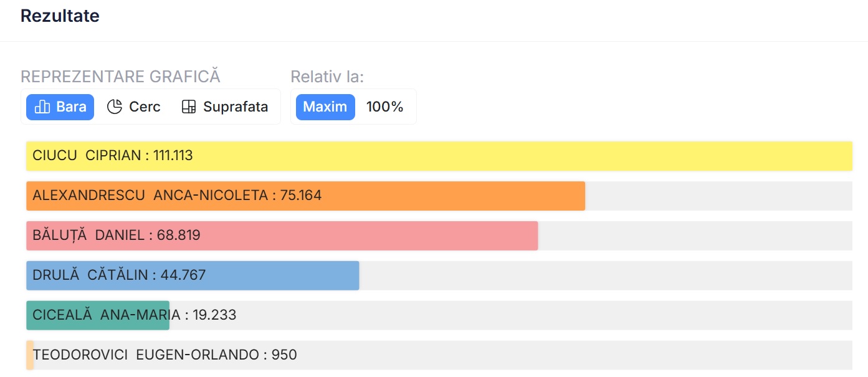868x377 pixels.
Task: Click the bar chart icon in Bara
Action: click(42, 107)
